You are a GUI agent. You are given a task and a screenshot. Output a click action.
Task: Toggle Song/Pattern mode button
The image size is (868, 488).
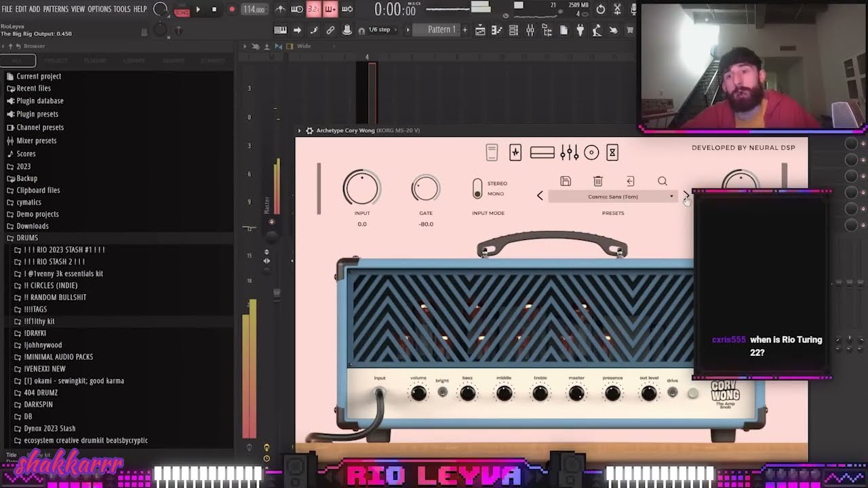pyautogui.click(x=182, y=9)
